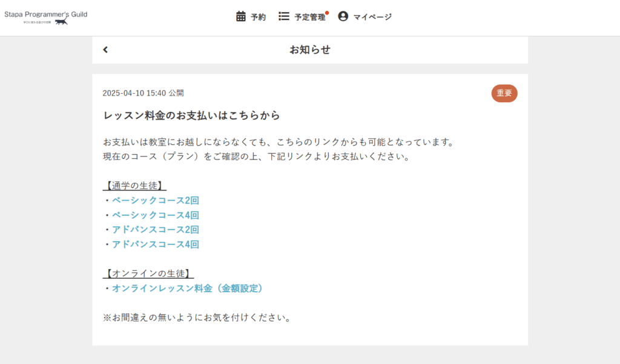Open the アドバンスコース4回 payment link
The width and height of the screenshot is (620, 364).
coord(156,244)
